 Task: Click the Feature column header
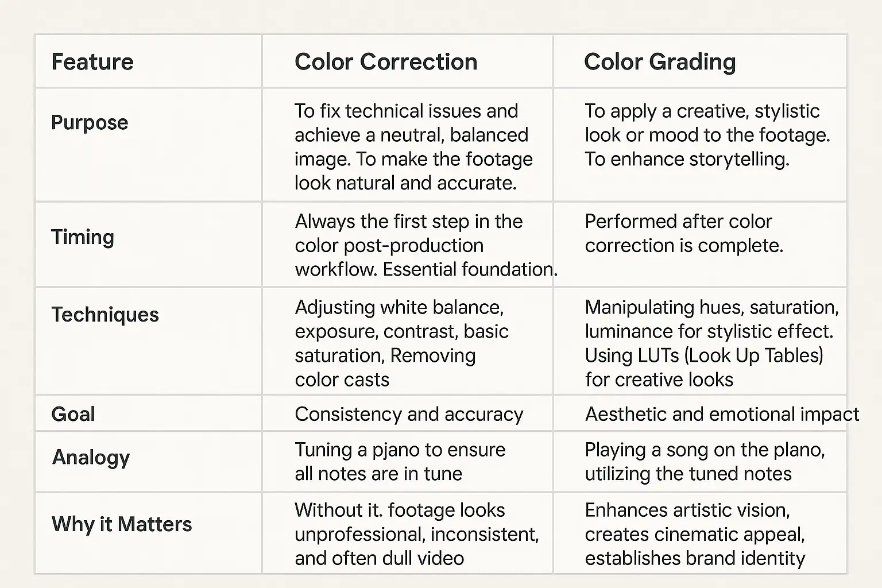pyautogui.click(x=92, y=62)
